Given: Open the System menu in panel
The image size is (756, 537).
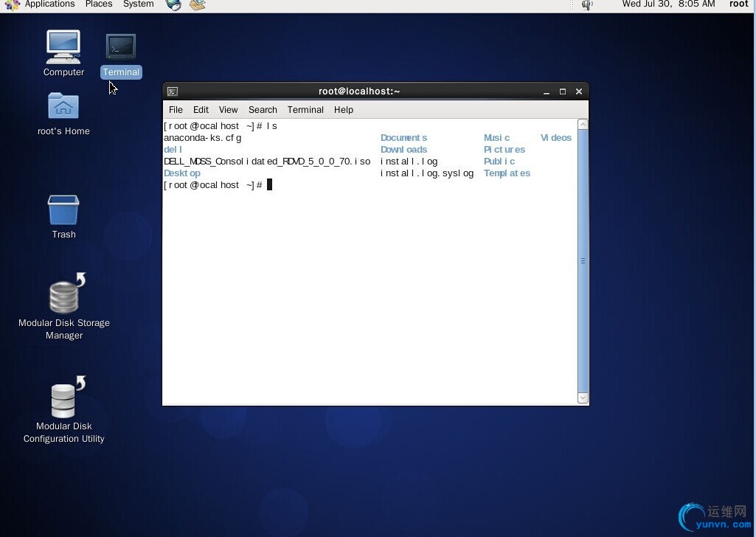Looking at the screenshot, I should tap(139, 4).
